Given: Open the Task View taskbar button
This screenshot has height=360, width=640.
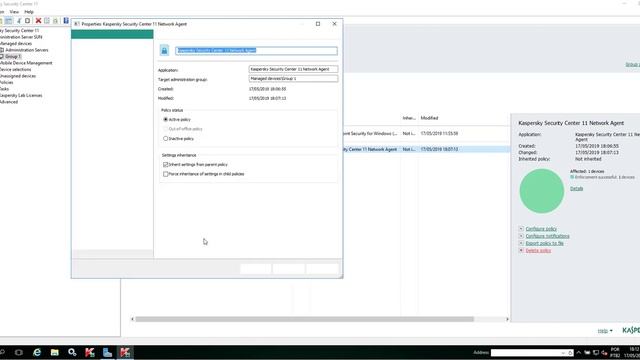Looking at the screenshot, I should [x=19, y=352].
